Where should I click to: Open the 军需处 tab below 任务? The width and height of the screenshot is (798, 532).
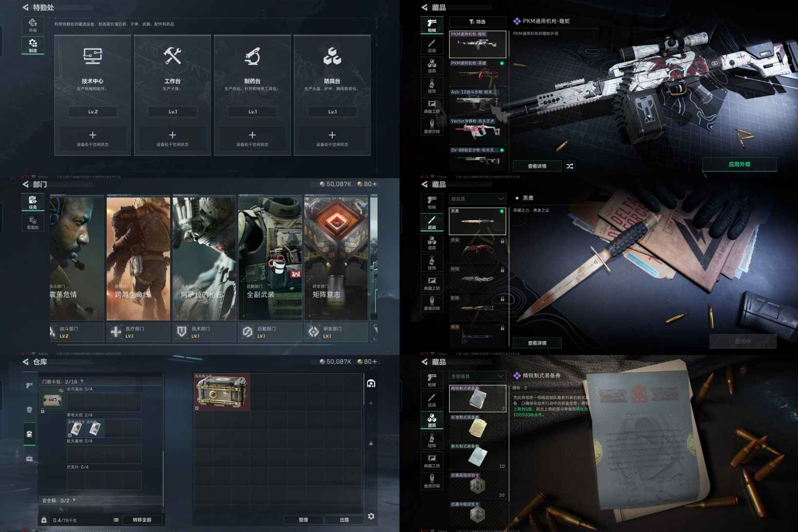coord(33,222)
